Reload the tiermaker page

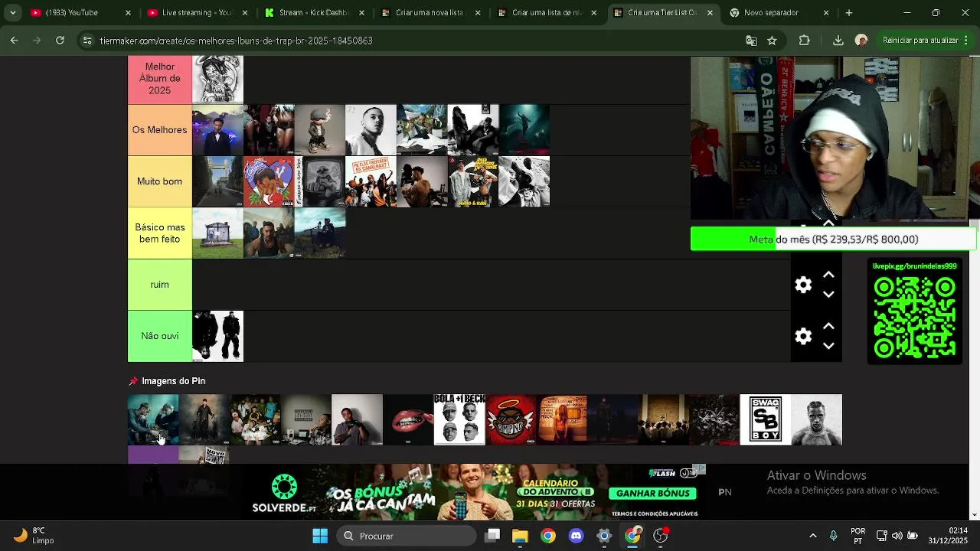(60, 41)
